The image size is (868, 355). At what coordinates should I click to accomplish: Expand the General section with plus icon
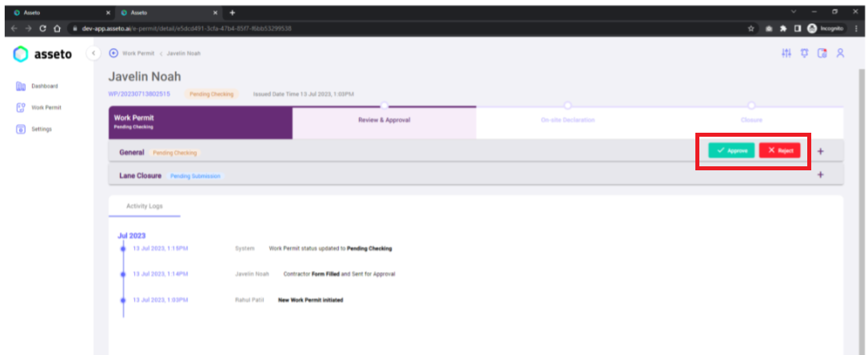(x=820, y=151)
